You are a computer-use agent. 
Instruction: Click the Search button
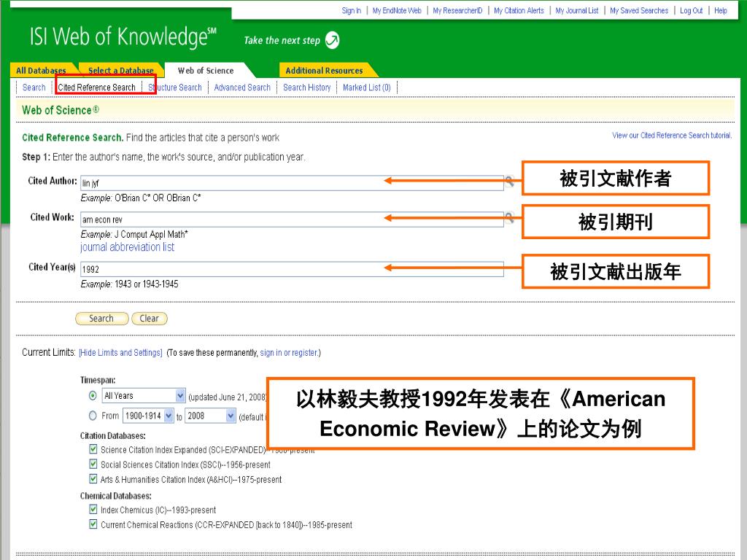101,319
